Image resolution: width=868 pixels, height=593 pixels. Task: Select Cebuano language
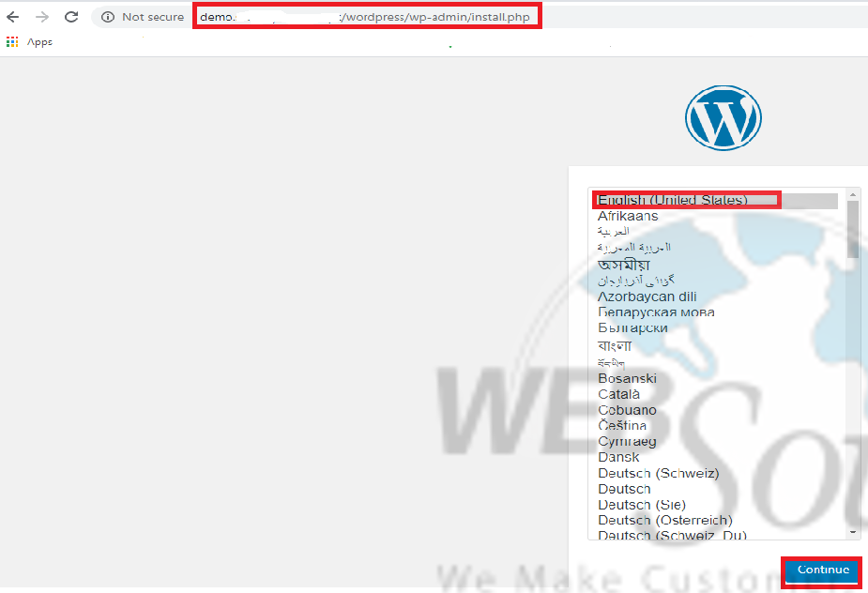pyautogui.click(x=627, y=410)
